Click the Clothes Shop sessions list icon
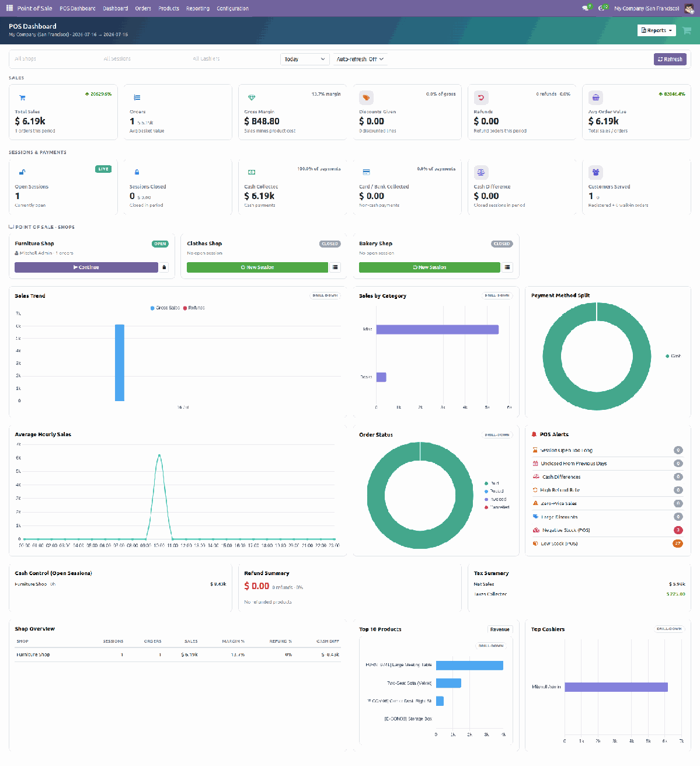700x766 pixels. (336, 267)
